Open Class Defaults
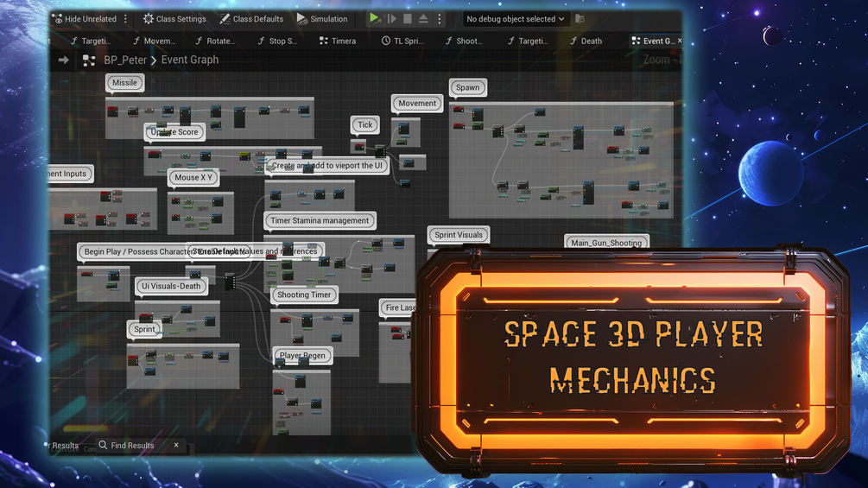The width and height of the screenshot is (868, 488). pos(251,19)
